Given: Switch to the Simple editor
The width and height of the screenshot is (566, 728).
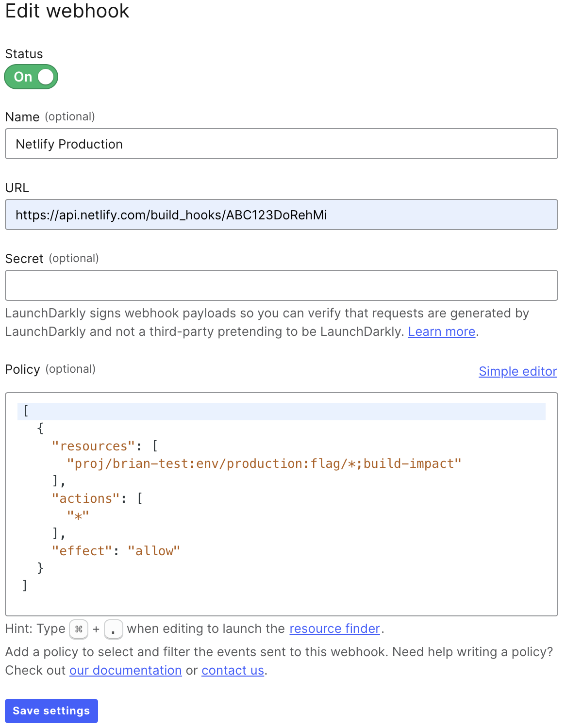Looking at the screenshot, I should [517, 371].
